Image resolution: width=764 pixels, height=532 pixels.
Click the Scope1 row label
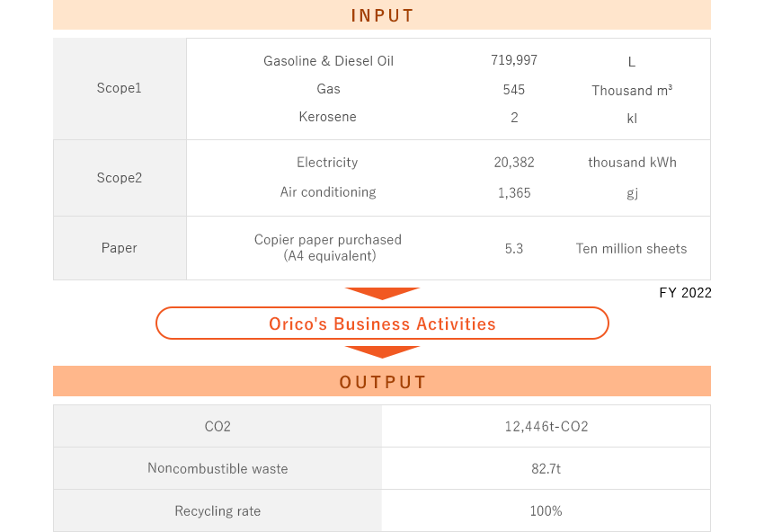[x=120, y=88]
